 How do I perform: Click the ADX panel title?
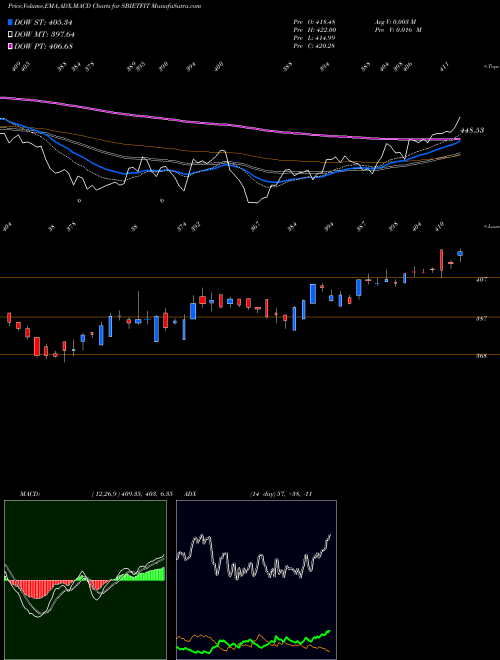pyautogui.click(x=191, y=494)
